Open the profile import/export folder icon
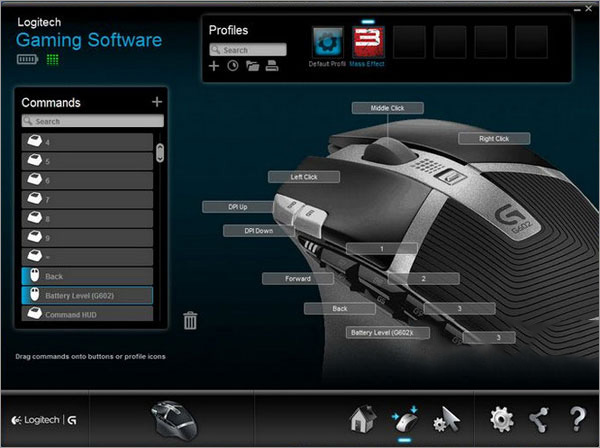The image size is (600, 448). (x=253, y=66)
